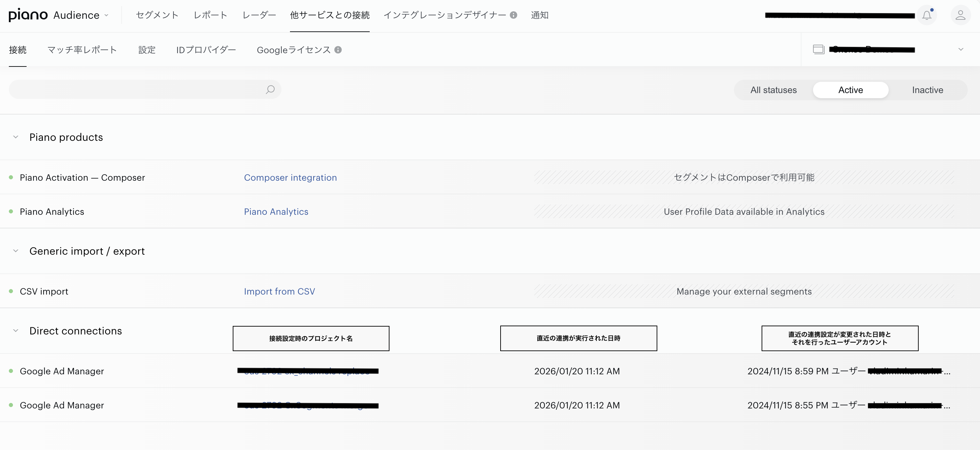
Task: Switch to the Googleライセンス tab
Action: (294, 50)
